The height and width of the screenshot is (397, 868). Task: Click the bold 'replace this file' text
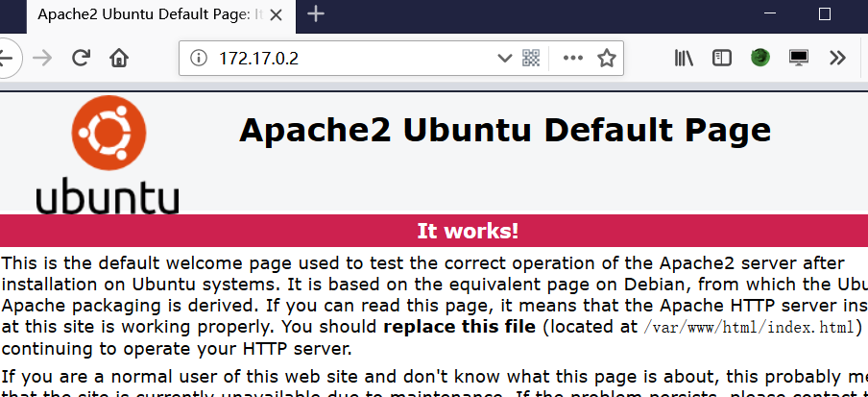click(460, 327)
